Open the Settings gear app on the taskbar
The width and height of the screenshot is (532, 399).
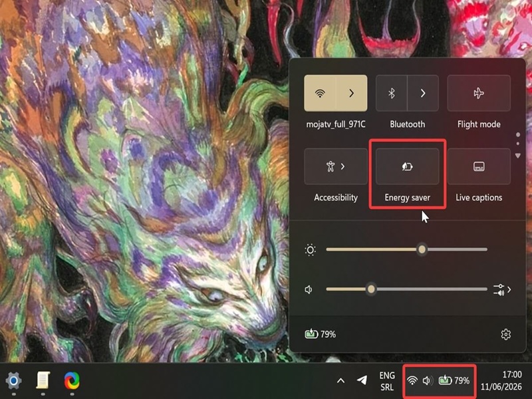13,380
